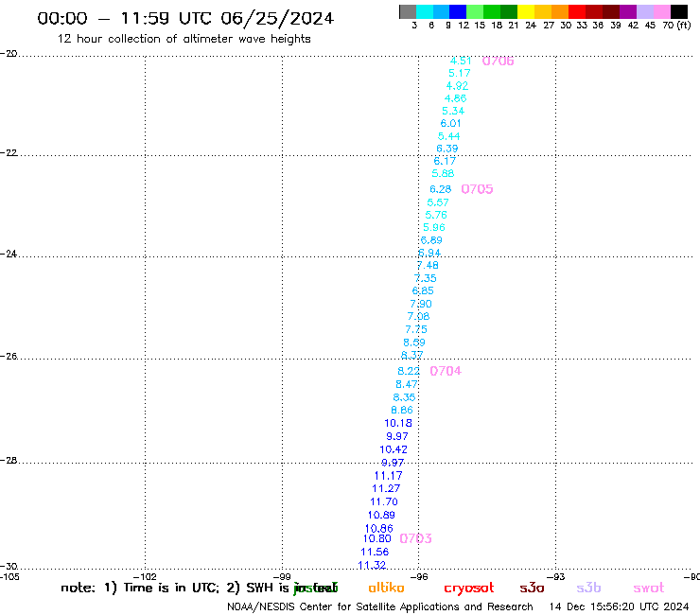Click the 'note: 1) Time is in UTC' text

coord(140,588)
